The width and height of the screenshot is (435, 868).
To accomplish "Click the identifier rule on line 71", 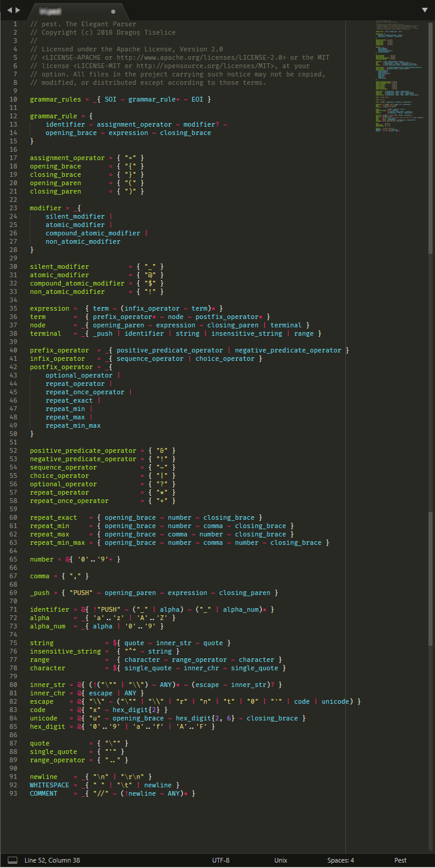I will 50,609.
